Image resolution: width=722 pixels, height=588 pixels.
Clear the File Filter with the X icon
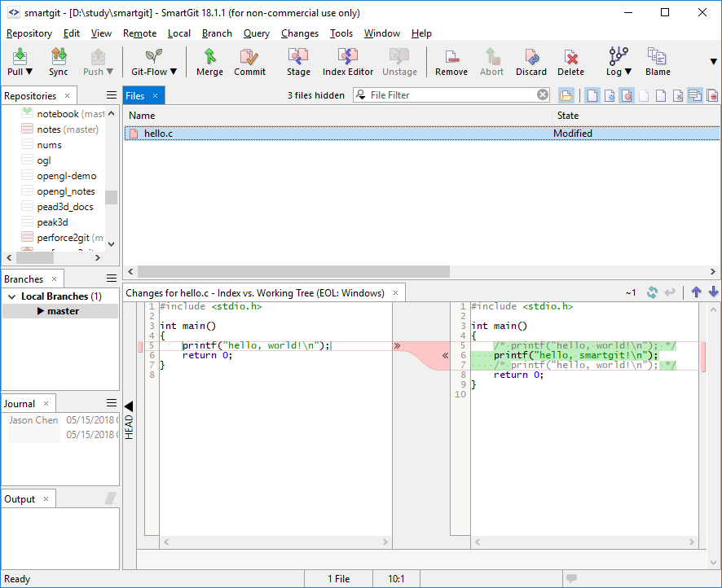click(x=543, y=94)
